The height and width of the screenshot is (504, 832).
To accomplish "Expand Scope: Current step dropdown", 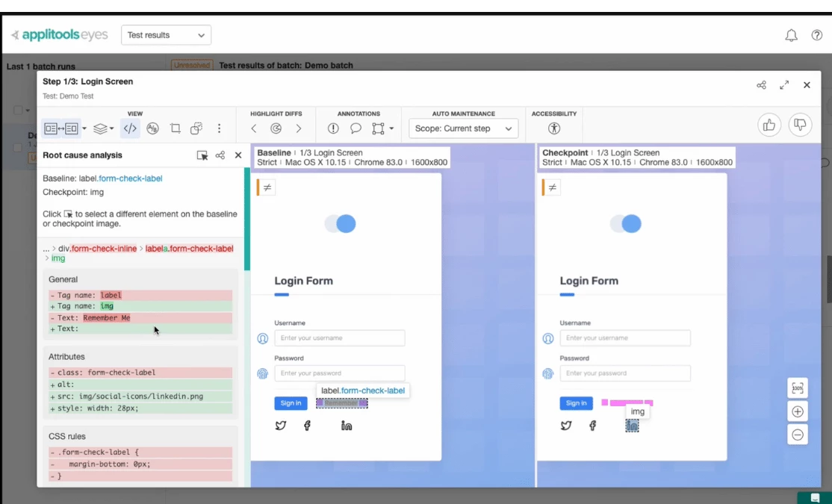I will (463, 128).
